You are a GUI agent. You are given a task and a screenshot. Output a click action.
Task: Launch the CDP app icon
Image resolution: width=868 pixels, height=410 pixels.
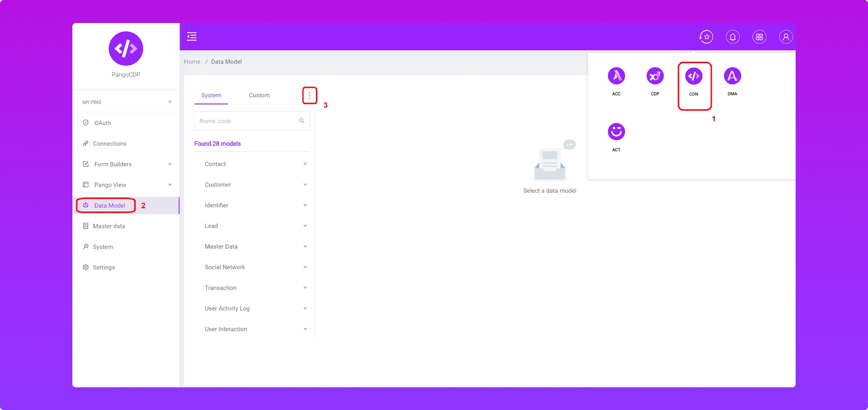pyautogui.click(x=655, y=76)
